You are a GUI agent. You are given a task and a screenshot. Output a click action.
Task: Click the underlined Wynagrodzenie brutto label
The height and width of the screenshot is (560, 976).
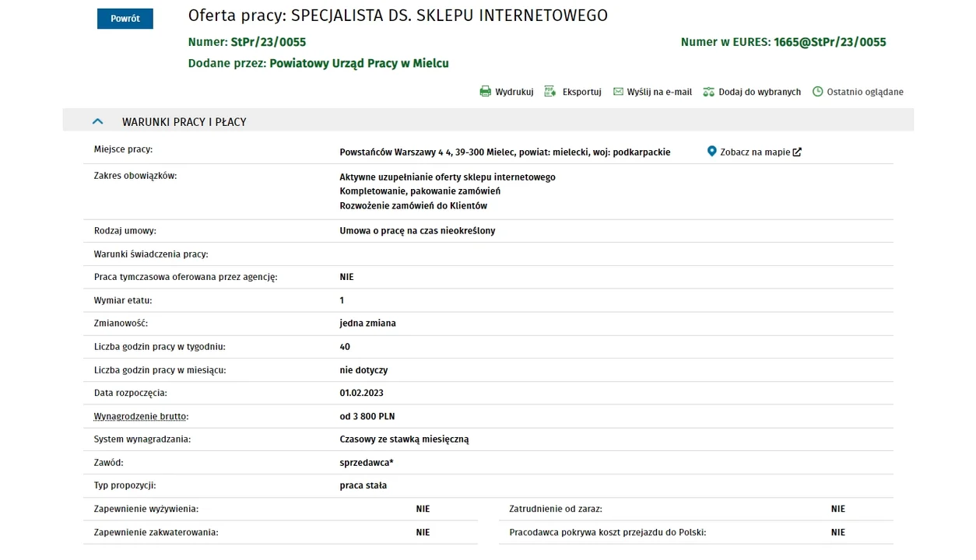point(140,417)
